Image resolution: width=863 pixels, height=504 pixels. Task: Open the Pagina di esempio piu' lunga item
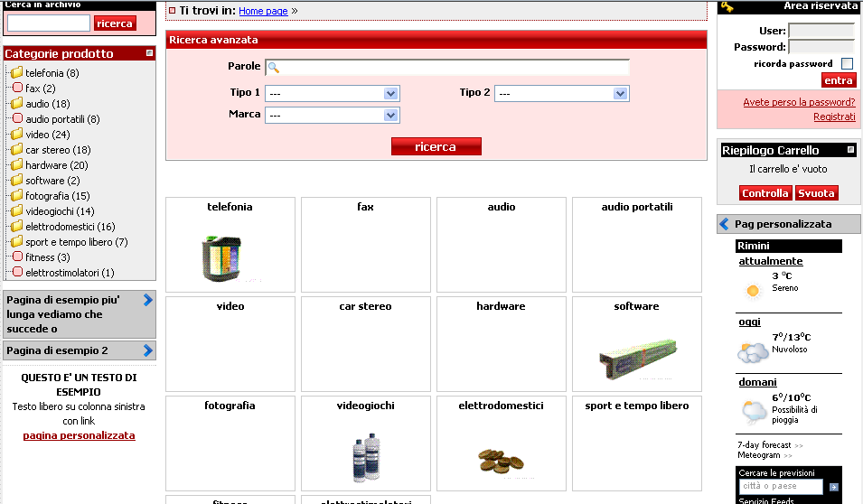(80, 314)
